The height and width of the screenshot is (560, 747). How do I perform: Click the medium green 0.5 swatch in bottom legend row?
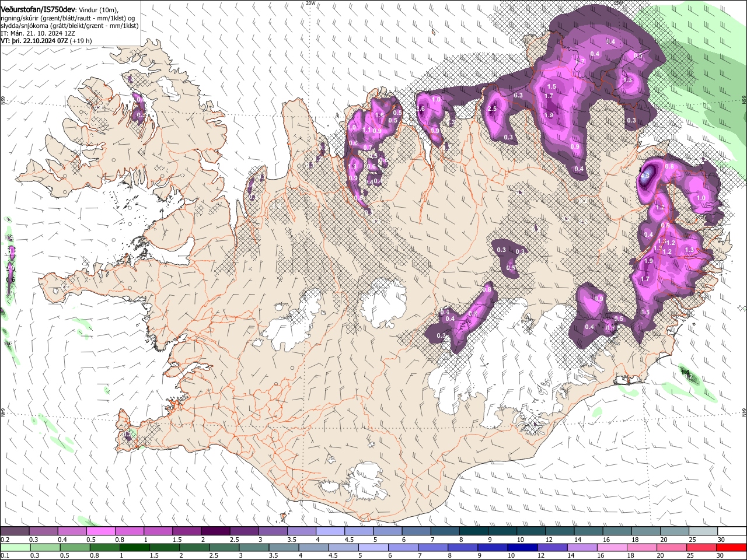click(x=75, y=547)
